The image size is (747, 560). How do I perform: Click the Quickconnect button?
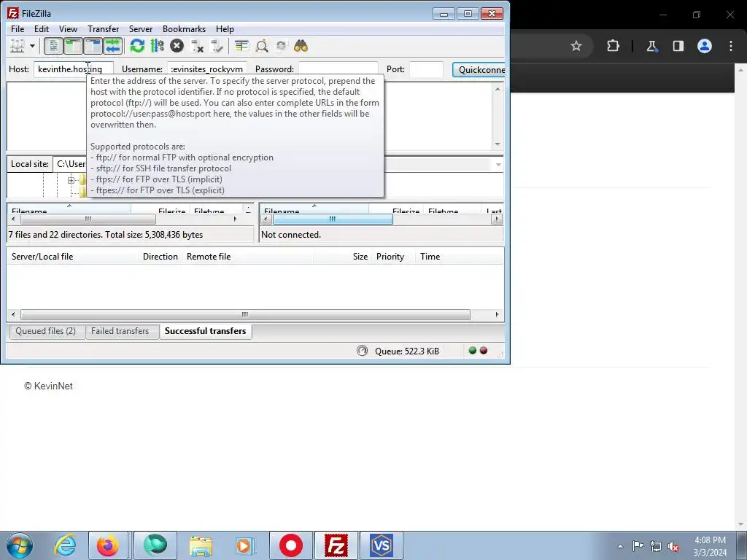pyautogui.click(x=479, y=69)
